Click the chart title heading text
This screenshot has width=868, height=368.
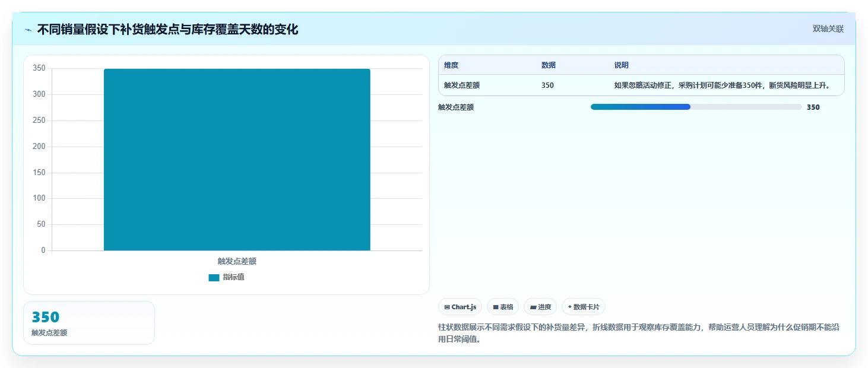coord(167,30)
